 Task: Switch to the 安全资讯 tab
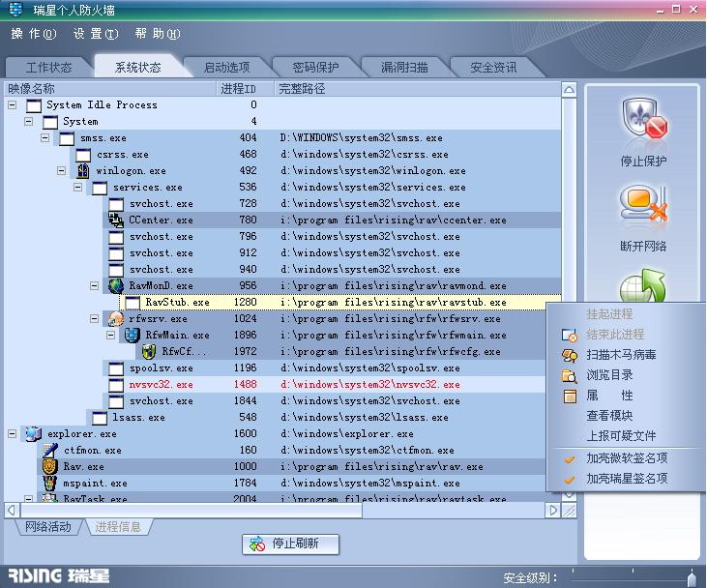click(493, 68)
